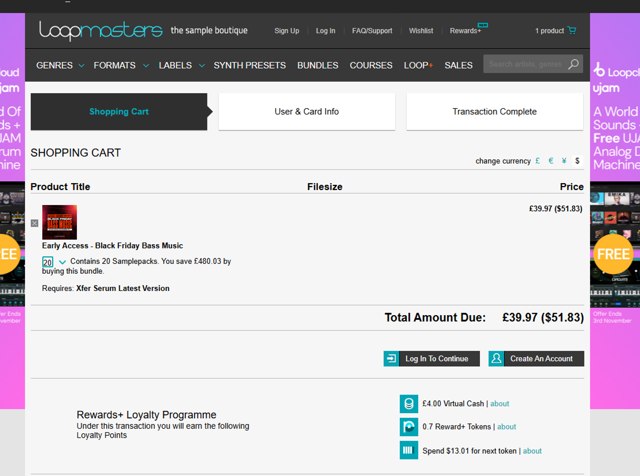The height and width of the screenshot is (476, 640).
Task: Open about link for next token spend
Action: [532, 451]
